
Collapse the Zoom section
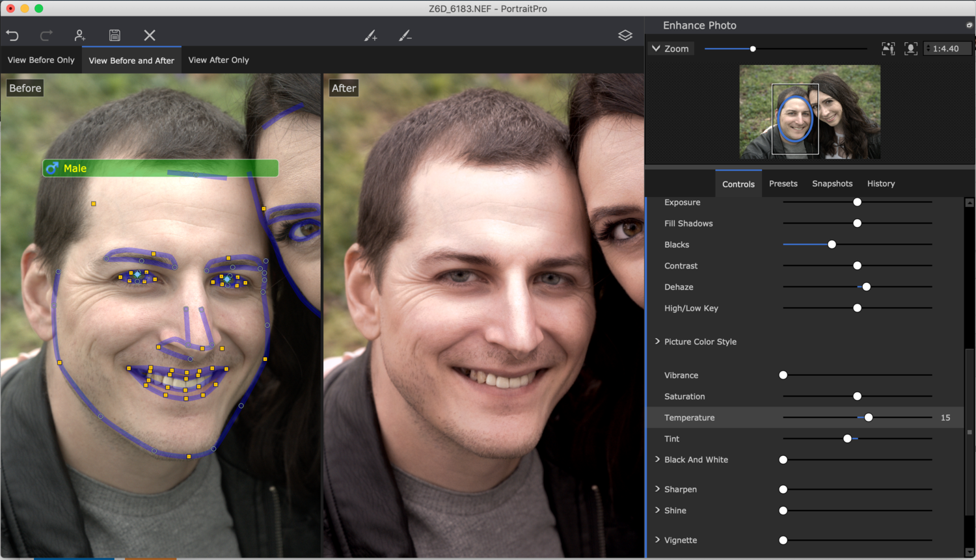tap(656, 49)
